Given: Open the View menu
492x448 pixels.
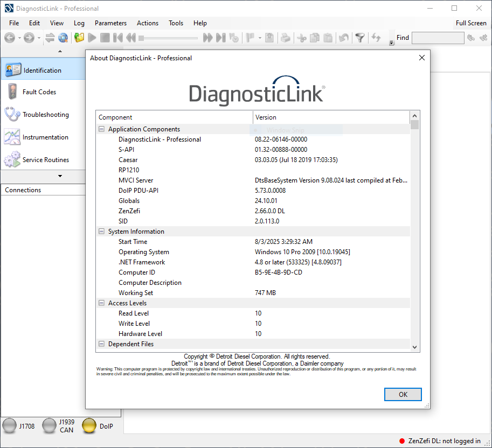Looking at the screenshot, I should 57,23.
